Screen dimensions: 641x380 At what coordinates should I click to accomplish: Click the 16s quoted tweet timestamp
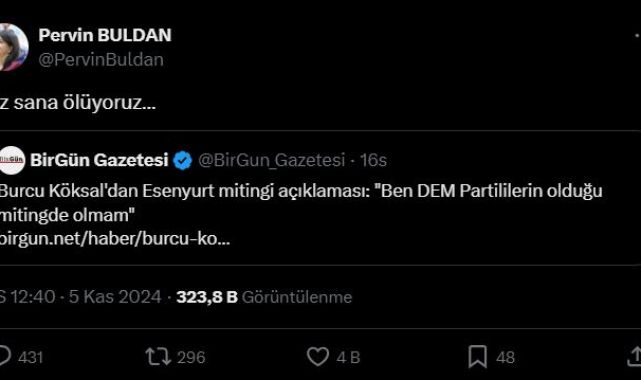coord(373,160)
